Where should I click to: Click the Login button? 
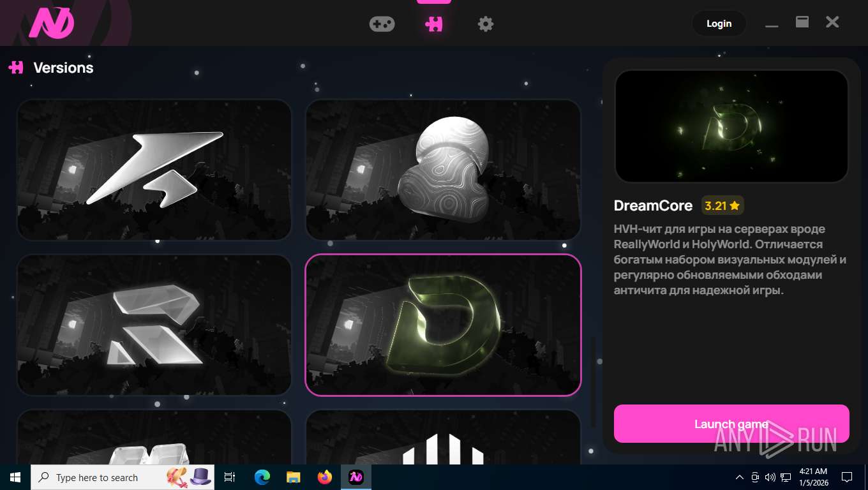point(719,24)
